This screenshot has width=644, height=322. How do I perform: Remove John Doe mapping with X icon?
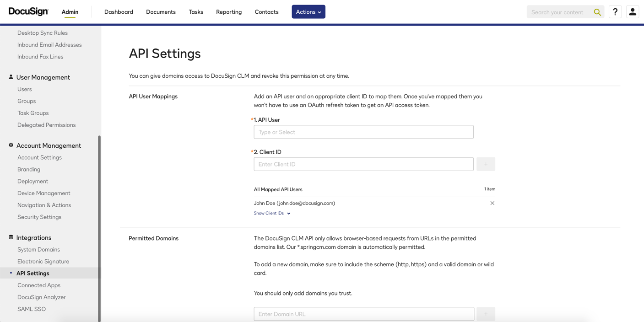[x=492, y=203]
